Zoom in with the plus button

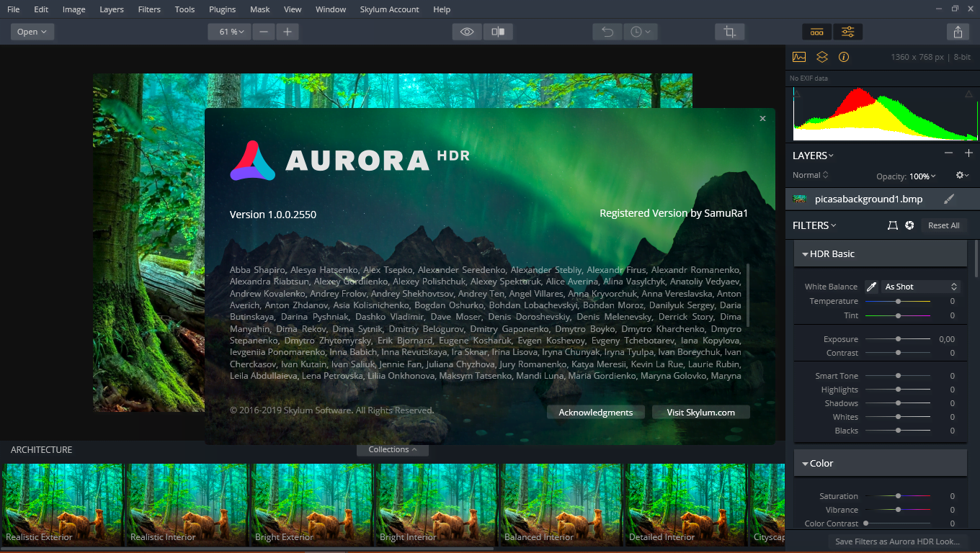click(x=288, y=32)
